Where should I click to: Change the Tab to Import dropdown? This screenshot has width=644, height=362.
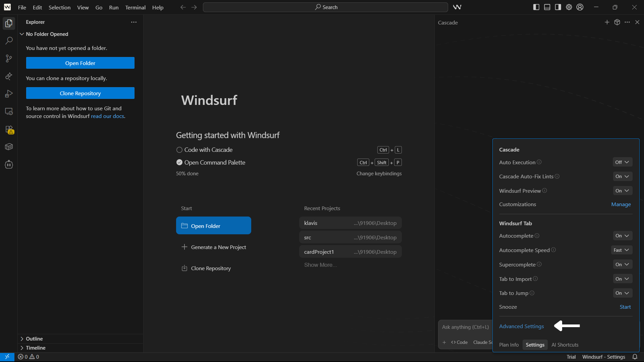pyautogui.click(x=623, y=279)
